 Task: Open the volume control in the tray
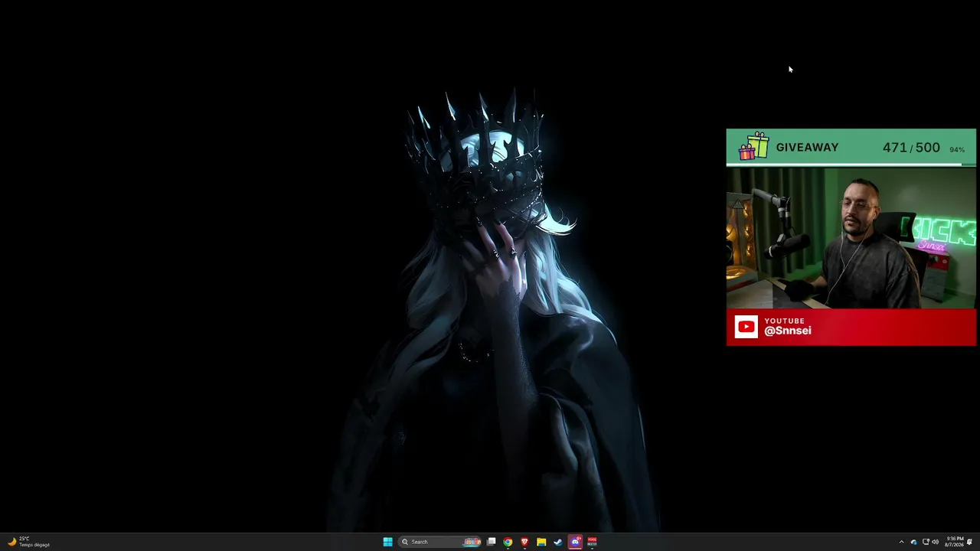(935, 542)
